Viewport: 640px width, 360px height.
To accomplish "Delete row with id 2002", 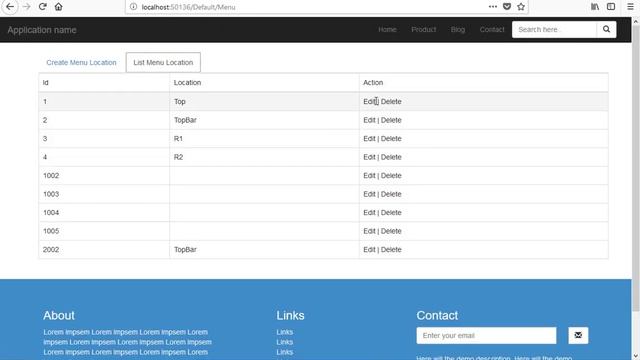I will pos(391,249).
